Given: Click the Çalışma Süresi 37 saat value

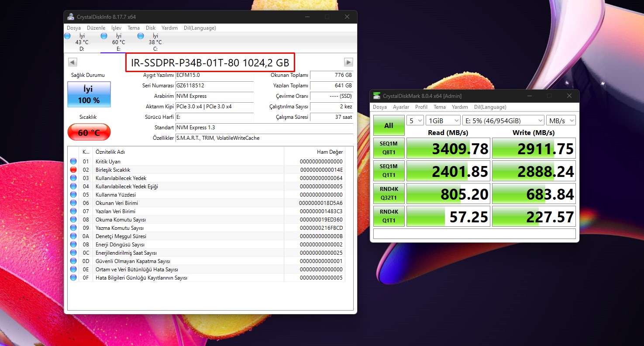Looking at the screenshot, I should 331,117.
